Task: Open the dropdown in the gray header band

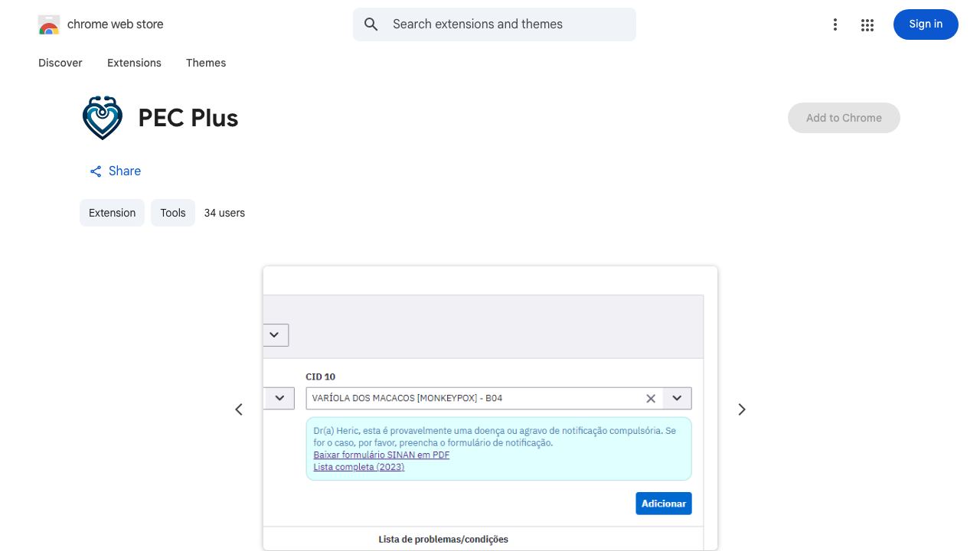Action: click(x=274, y=334)
